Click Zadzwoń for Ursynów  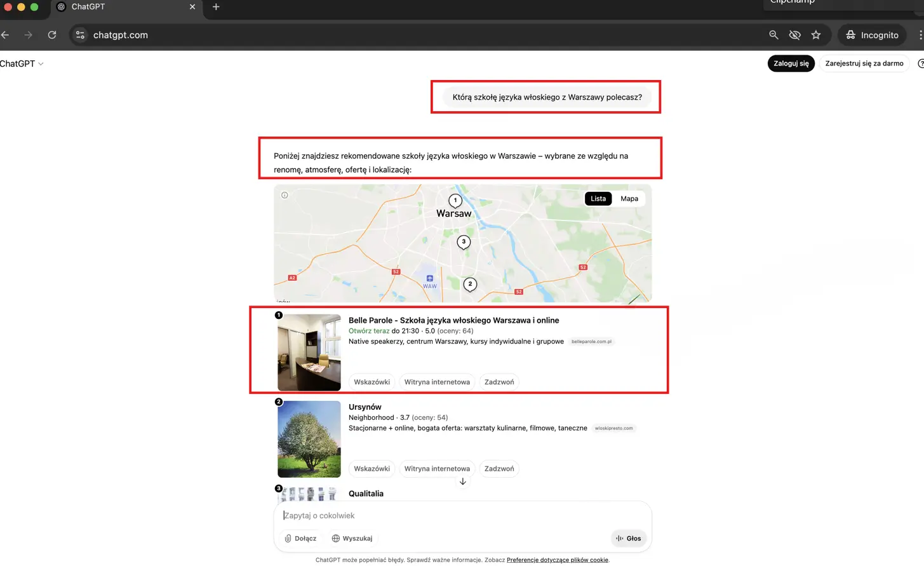[x=499, y=469]
